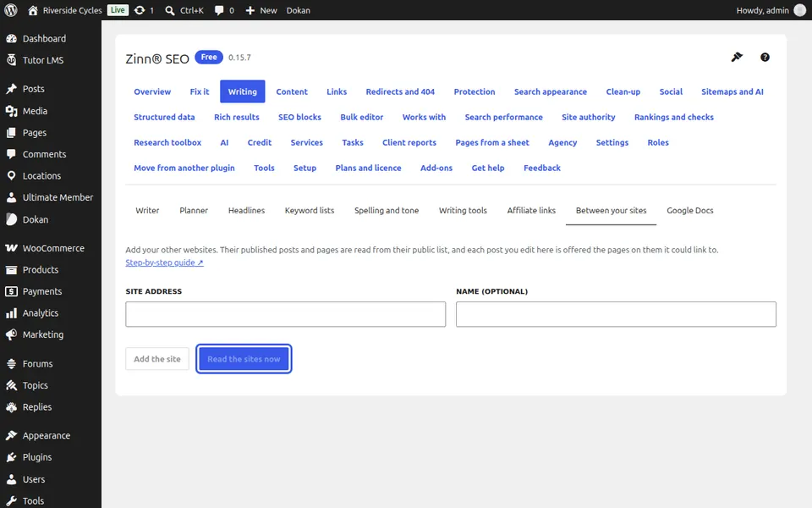Open the help question mark icon
The height and width of the screenshot is (508, 812).
(765, 57)
